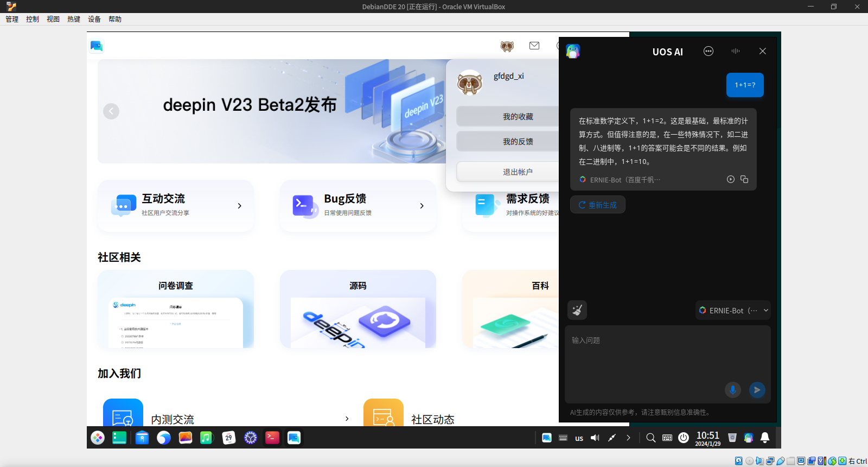
Task: Open the 内测交流 row chevron
Action: 347,419
